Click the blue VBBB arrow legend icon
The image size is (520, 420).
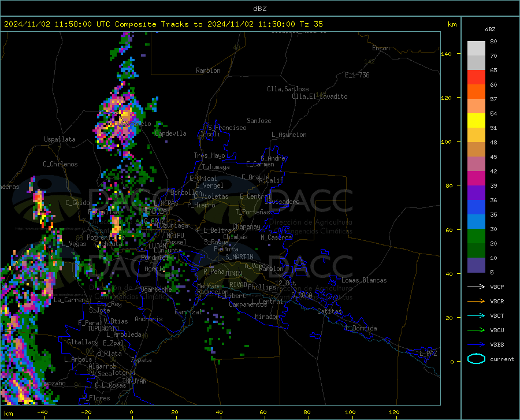(476, 344)
